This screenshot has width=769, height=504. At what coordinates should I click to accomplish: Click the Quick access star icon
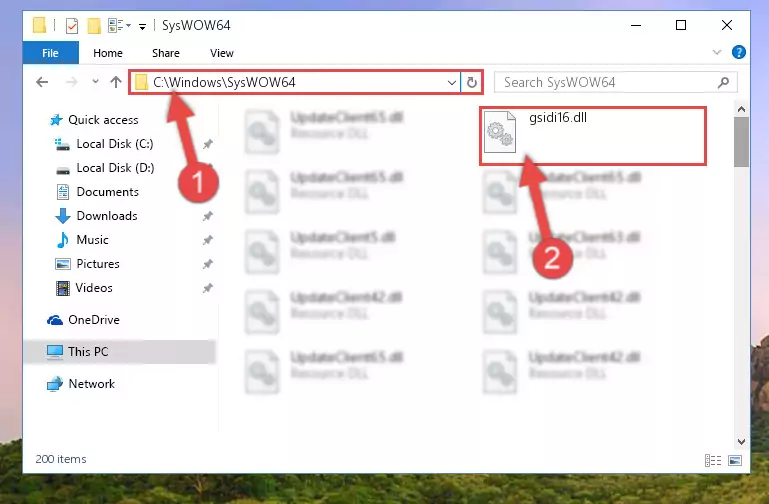click(56, 120)
